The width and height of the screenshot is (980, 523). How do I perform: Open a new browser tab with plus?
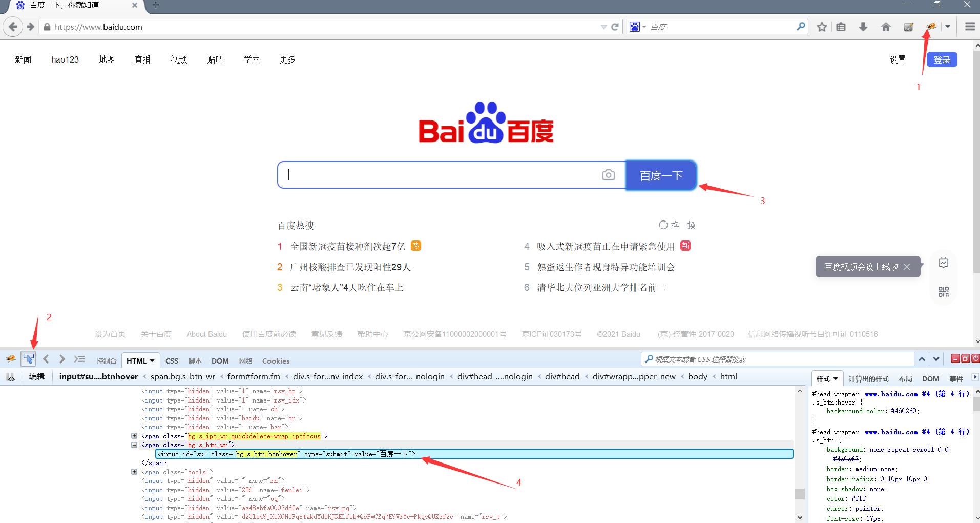tap(156, 5)
